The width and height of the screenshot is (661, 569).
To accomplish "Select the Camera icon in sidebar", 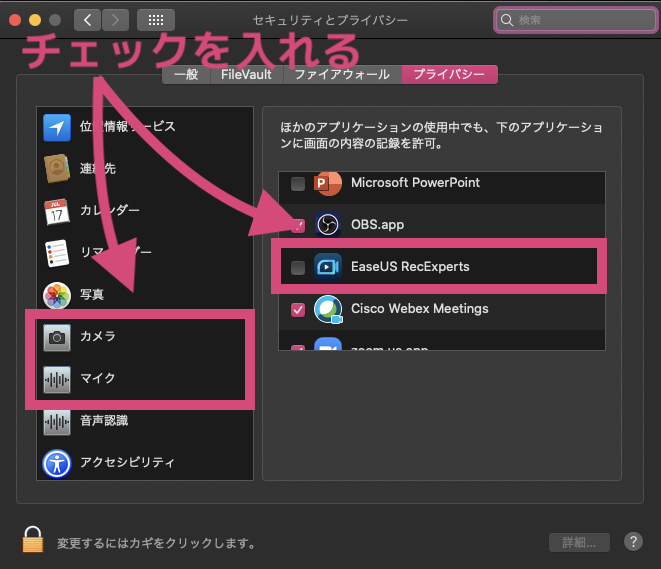I will [57, 337].
